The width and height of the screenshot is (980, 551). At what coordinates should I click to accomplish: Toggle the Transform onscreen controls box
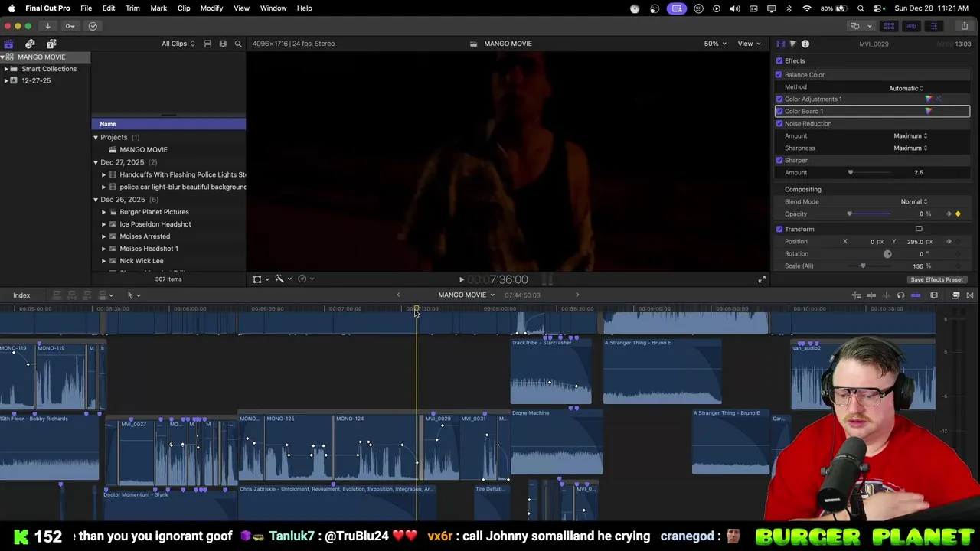point(919,229)
